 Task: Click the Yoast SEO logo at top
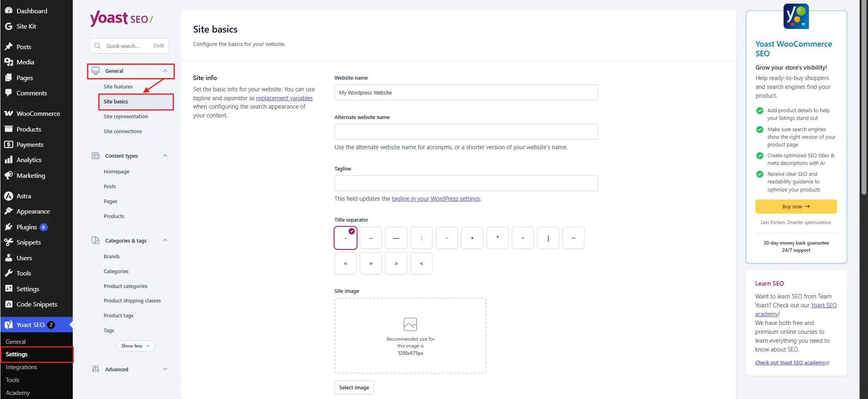click(121, 19)
